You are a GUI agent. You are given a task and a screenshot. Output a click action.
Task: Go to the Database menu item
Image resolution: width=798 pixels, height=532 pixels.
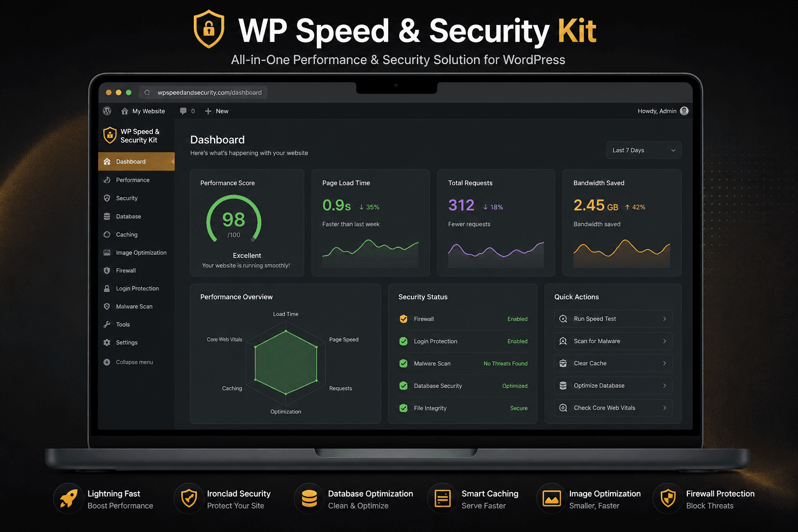136,216
